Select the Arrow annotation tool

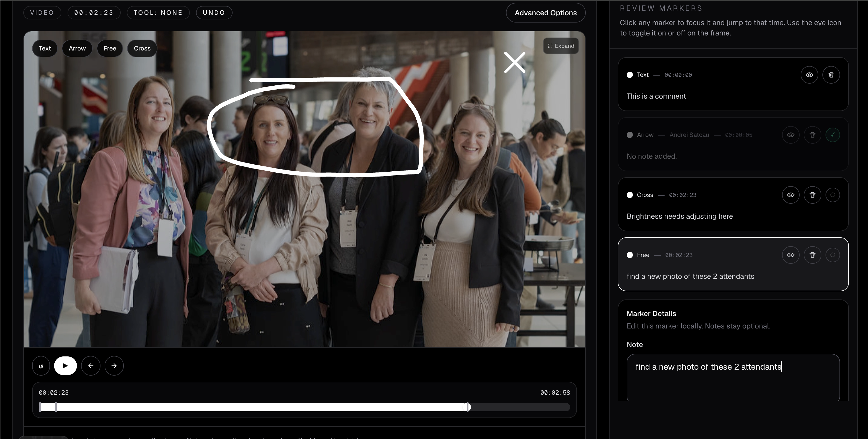pos(77,48)
